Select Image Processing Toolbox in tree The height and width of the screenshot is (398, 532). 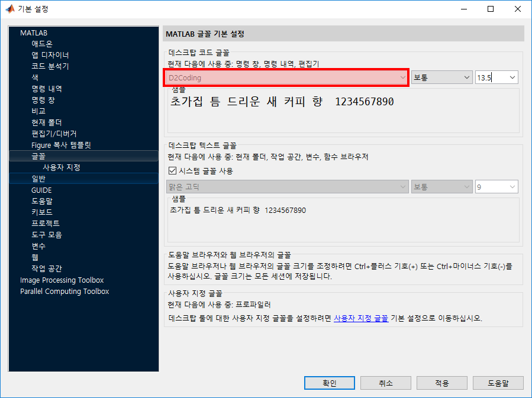(62, 280)
